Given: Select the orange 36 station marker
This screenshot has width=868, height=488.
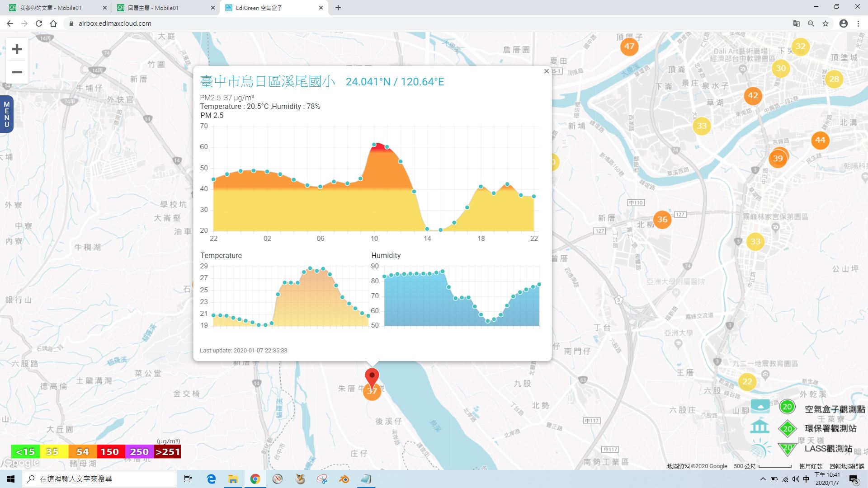Looking at the screenshot, I should tap(662, 220).
